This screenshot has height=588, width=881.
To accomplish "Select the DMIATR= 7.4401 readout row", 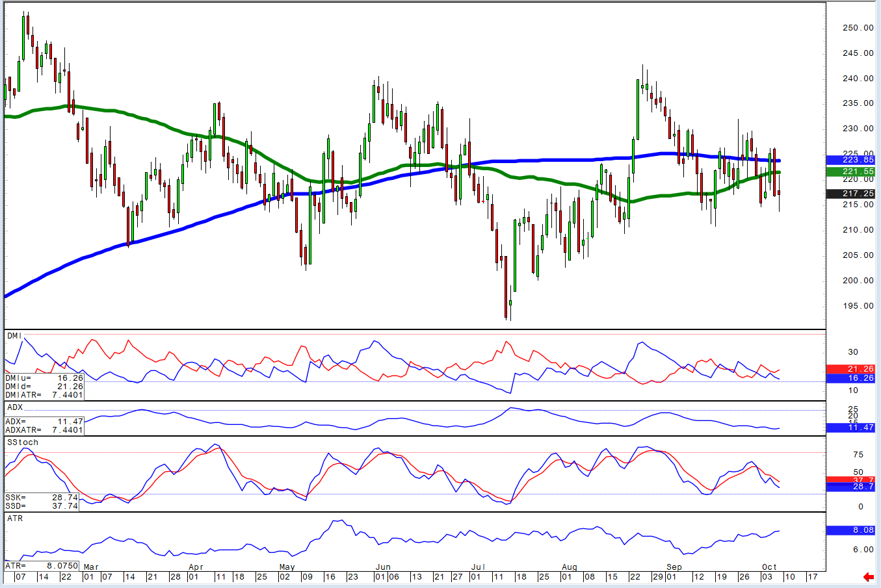I will [x=44, y=395].
